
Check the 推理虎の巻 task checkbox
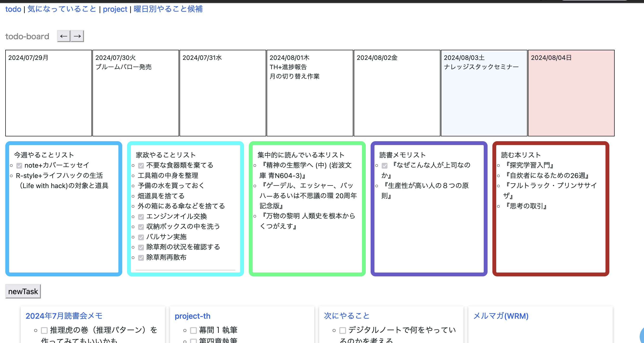(x=44, y=330)
